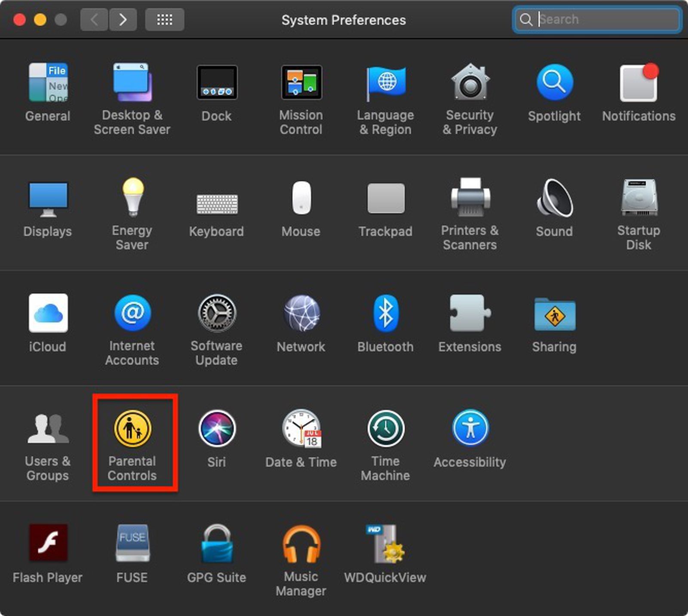The width and height of the screenshot is (688, 616).
Task: Open Energy Saver settings
Action: 132,198
